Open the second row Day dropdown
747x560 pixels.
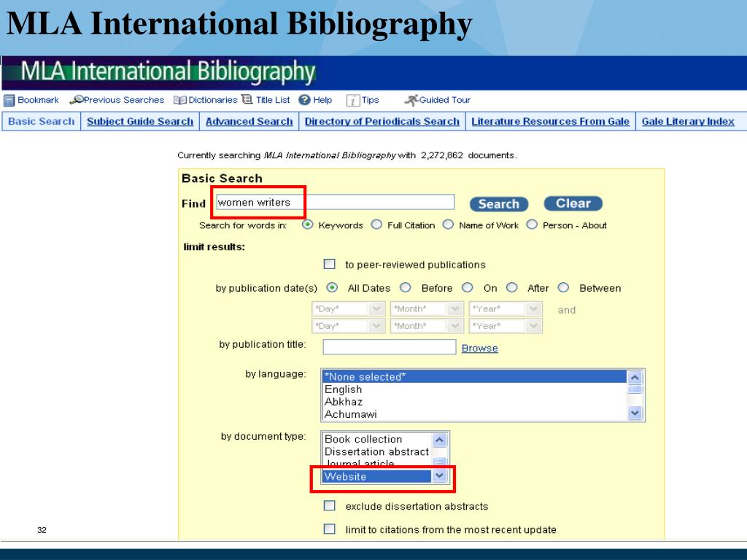348,326
